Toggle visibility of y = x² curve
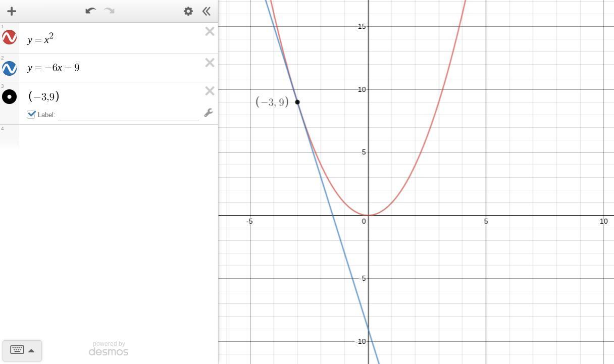The image size is (614, 364). [10, 37]
